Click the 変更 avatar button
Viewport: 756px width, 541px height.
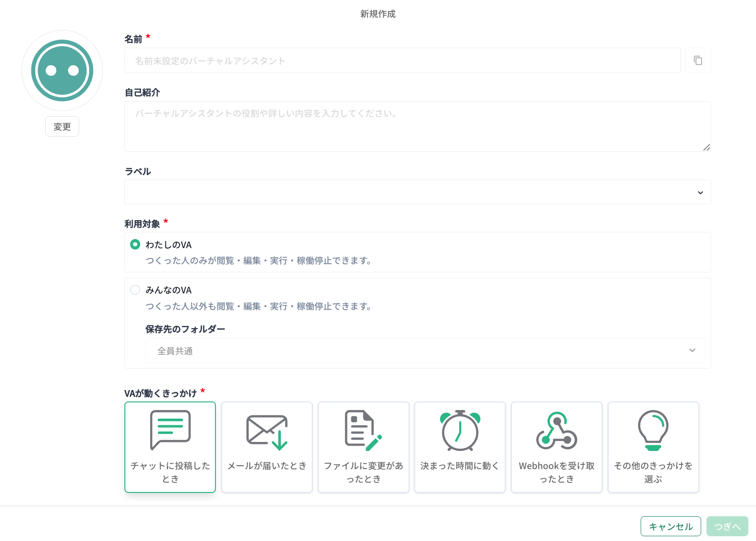pyautogui.click(x=62, y=127)
